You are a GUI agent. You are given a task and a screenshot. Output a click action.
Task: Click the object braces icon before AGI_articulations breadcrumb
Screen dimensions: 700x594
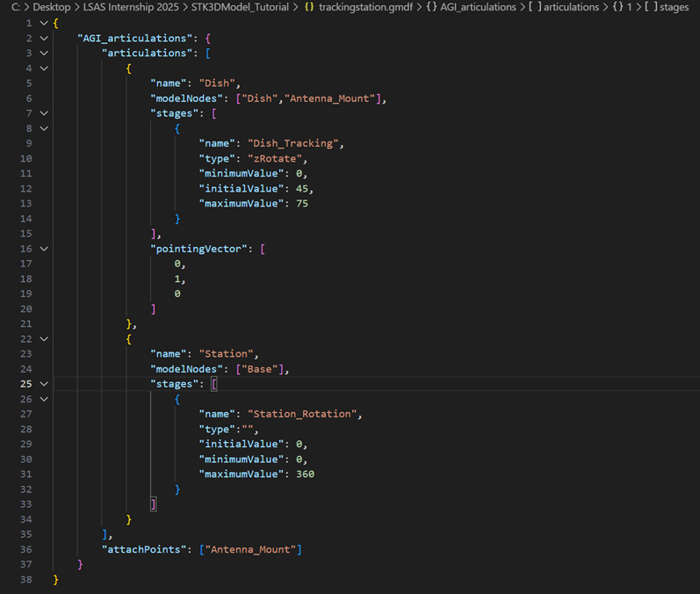point(431,7)
